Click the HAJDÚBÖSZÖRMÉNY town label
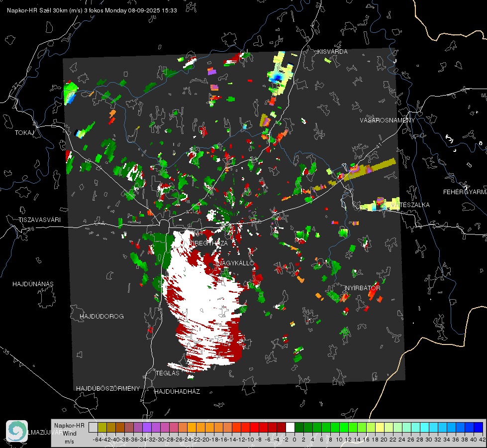 [x=108, y=388]
